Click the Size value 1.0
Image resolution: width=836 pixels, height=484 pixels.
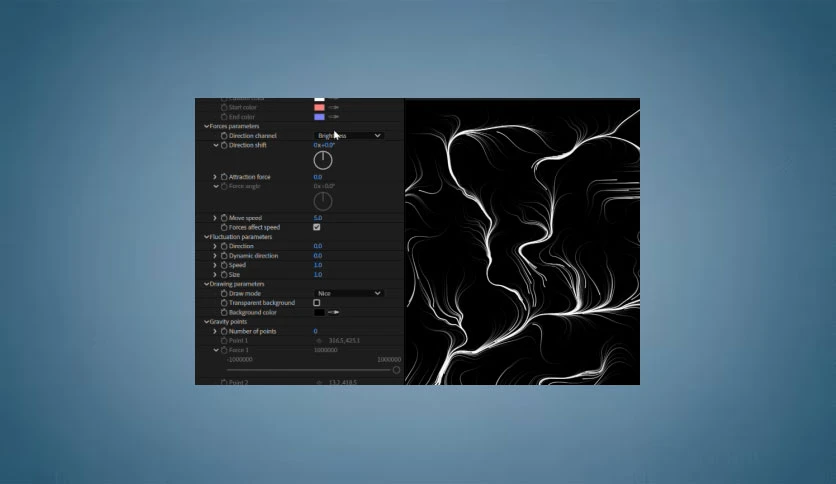[318, 275]
